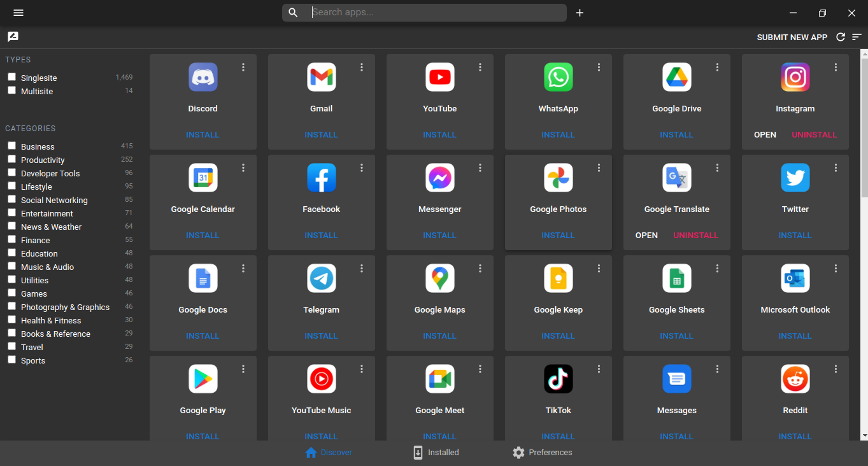
Task: Click the Google Sheets app icon
Action: tap(677, 278)
